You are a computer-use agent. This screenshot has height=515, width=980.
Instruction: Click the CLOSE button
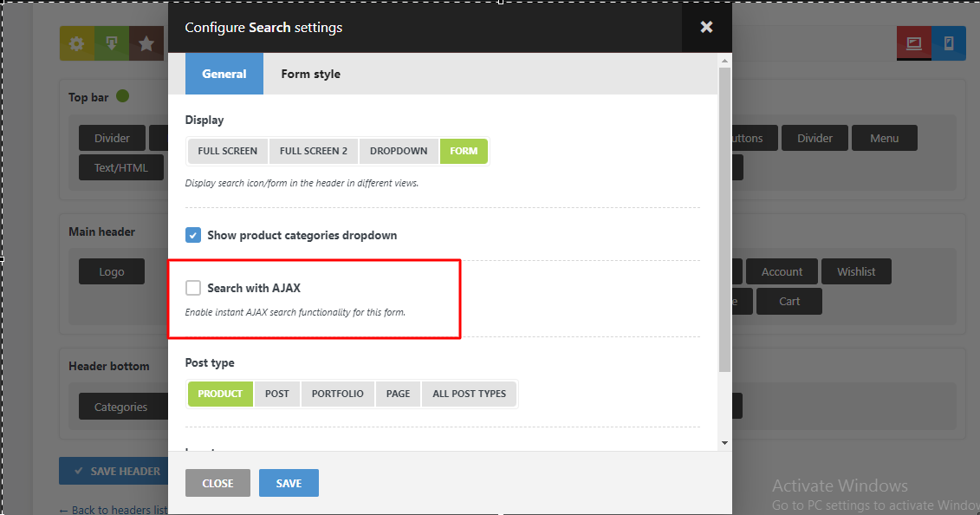point(217,483)
